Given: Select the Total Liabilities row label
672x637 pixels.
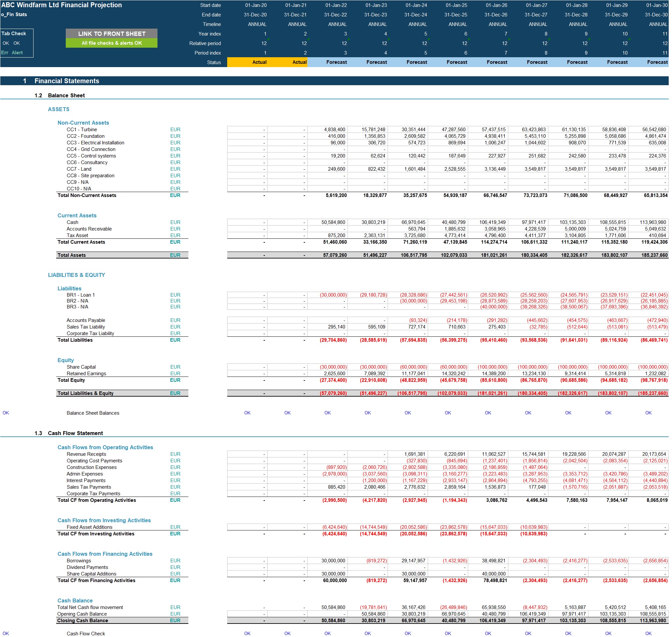Looking at the screenshot, I should (75, 340).
